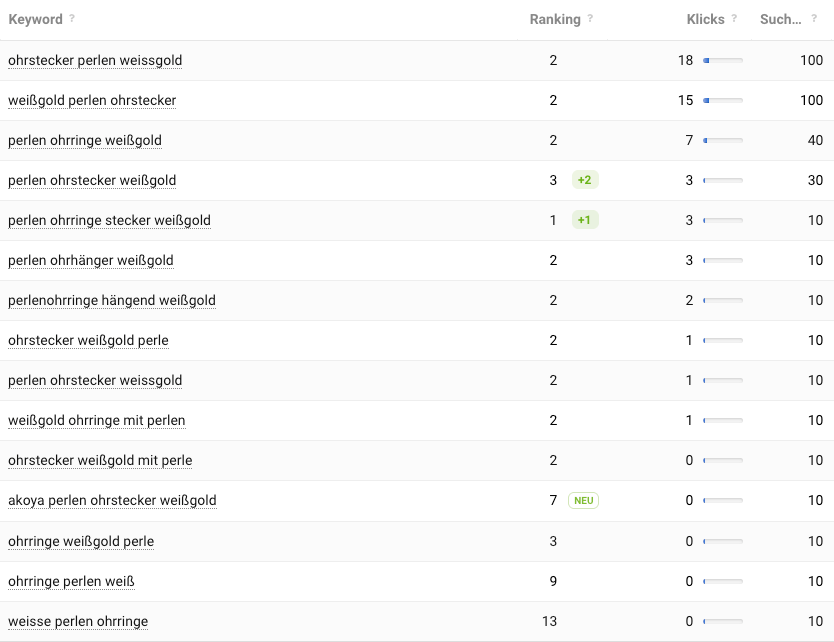Sort table by Ranking column header
Image resolution: width=834 pixels, height=642 pixels.
555,19
